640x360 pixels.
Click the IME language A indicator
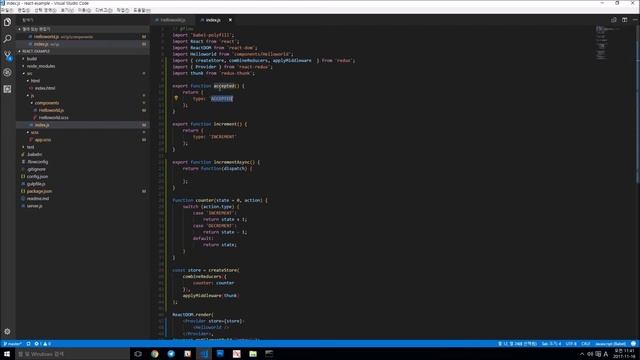[606, 354]
